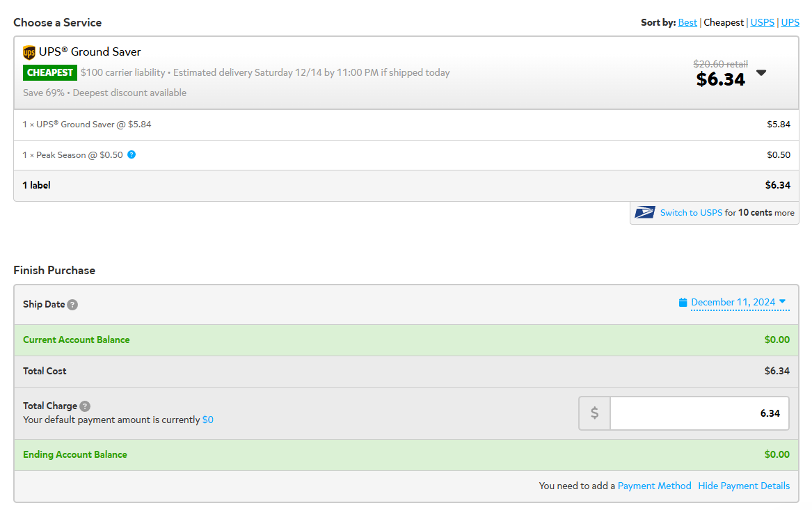
Task: Click the Current Account Balance label
Action: [x=76, y=340]
